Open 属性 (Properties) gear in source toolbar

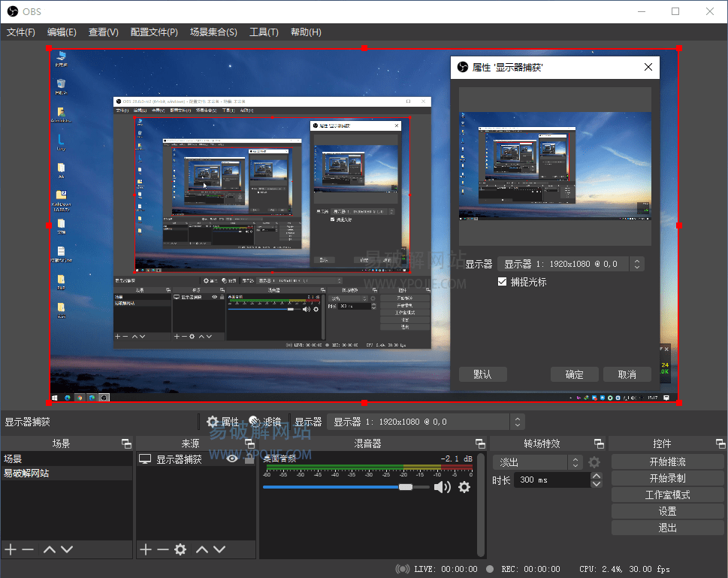point(222,422)
